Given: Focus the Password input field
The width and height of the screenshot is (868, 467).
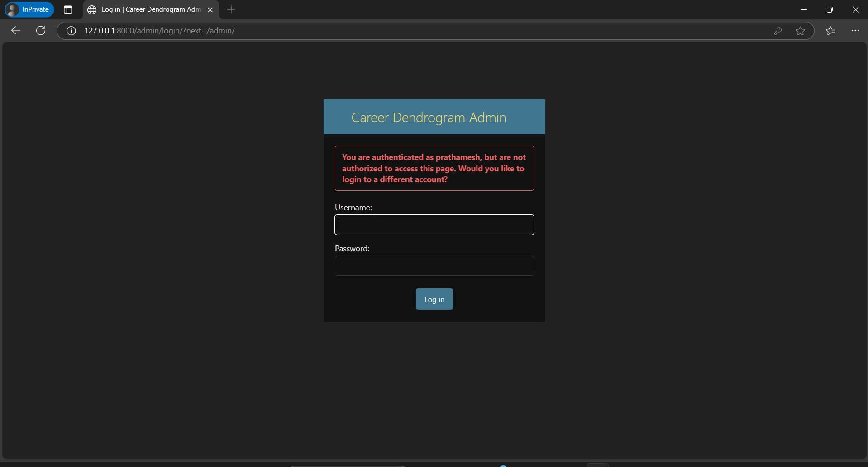Looking at the screenshot, I should click(x=434, y=266).
